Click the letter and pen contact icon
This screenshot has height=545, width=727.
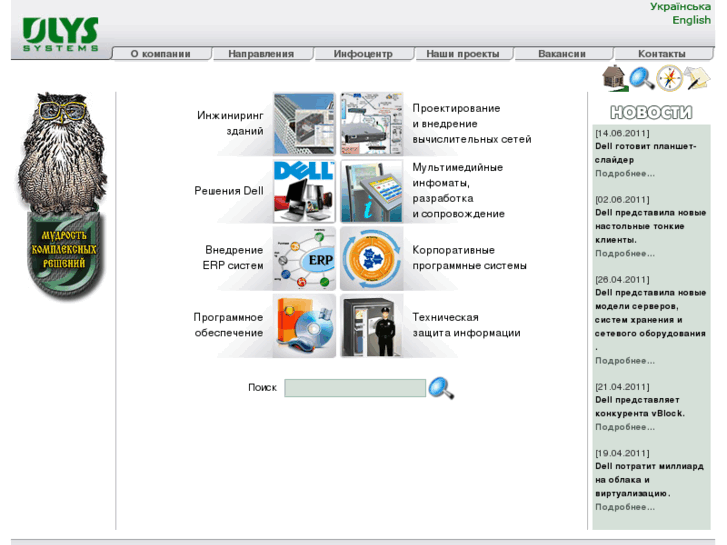[x=696, y=78]
